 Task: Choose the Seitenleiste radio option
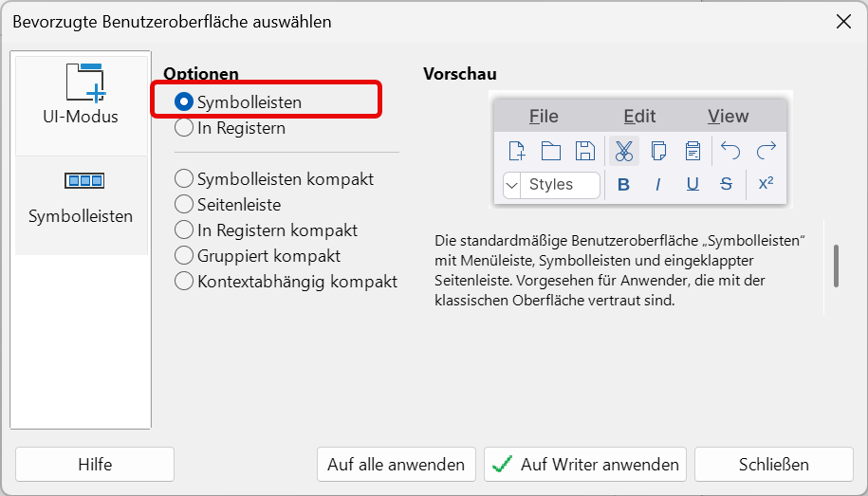184,204
